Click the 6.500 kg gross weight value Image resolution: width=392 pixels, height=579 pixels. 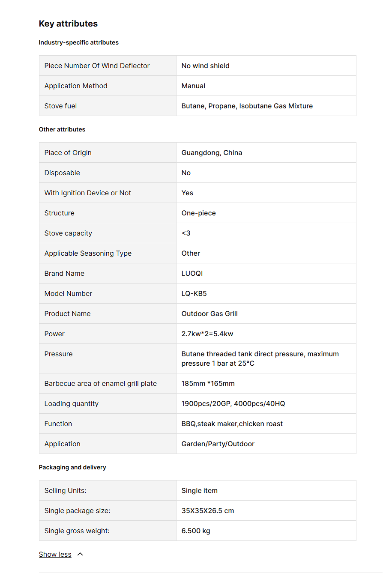[x=196, y=531]
